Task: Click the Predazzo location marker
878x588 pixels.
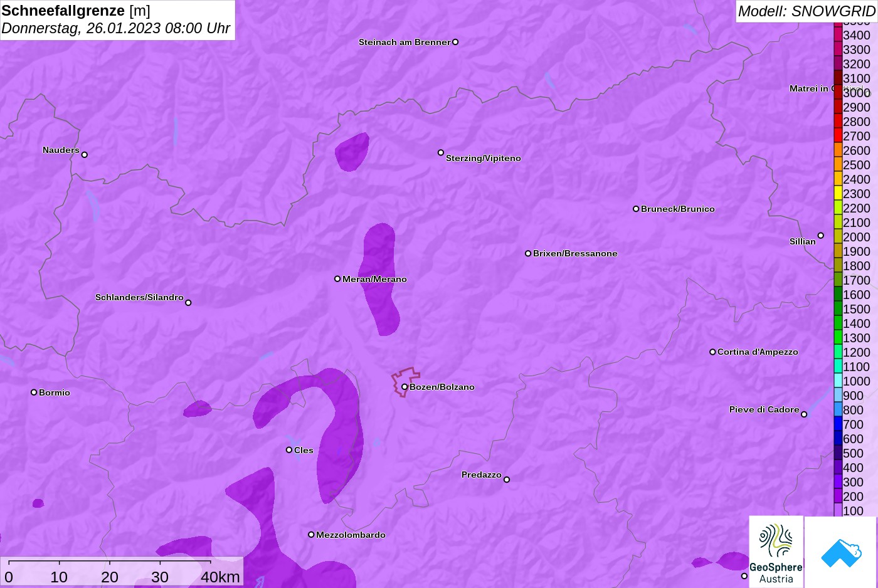Action: tap(507, 480)
